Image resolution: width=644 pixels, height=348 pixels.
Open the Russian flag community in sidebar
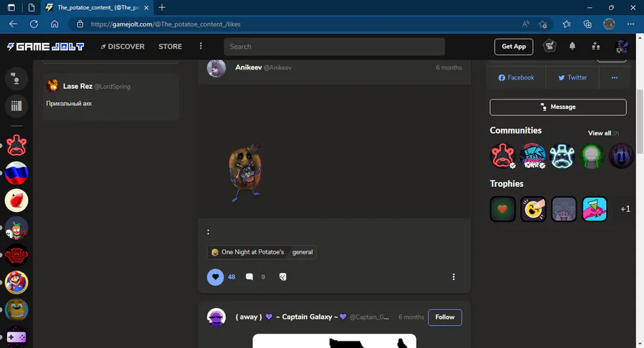(16, 173)
